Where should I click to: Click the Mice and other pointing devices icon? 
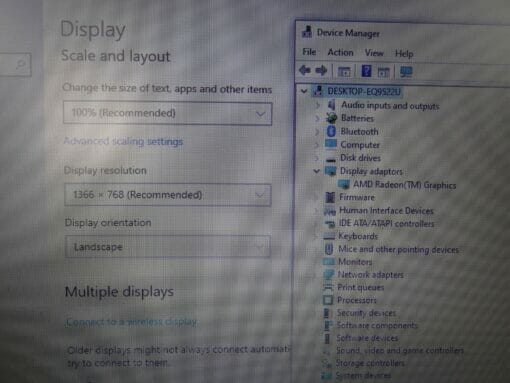pyautogui.click(x=329, y=249)
